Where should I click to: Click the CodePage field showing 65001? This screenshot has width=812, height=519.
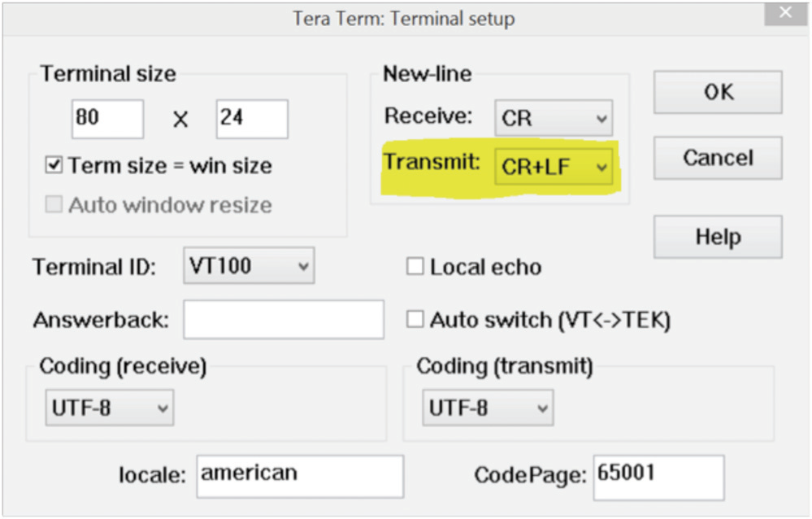coord(658,478)
